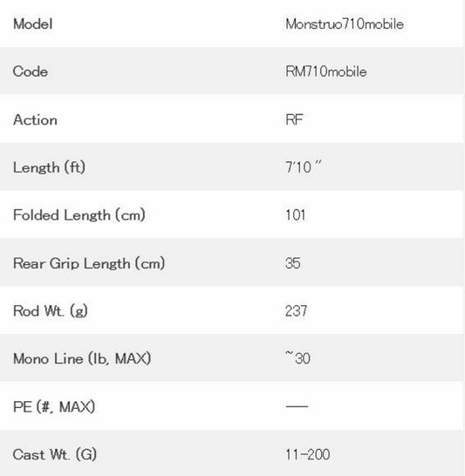Click the Mono Line (lb, MAX) label

point(82,358)
